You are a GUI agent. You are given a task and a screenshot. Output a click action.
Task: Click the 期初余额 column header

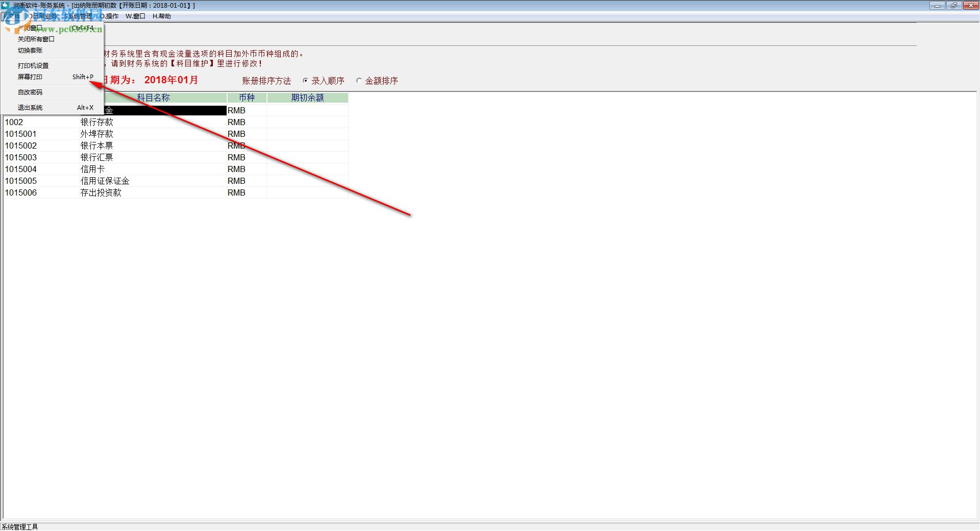(x=307, y=98)
